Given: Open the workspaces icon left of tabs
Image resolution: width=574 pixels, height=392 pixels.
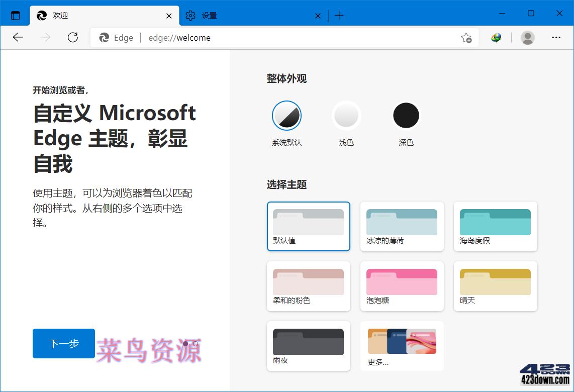Looking at the screenshot, I should (x=15, y=15).
